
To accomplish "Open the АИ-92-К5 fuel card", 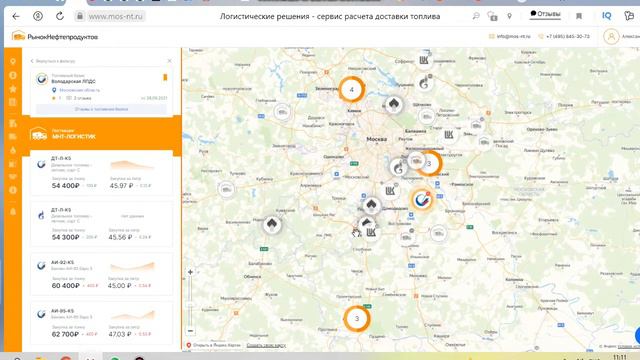I will [x=102, y=275].
